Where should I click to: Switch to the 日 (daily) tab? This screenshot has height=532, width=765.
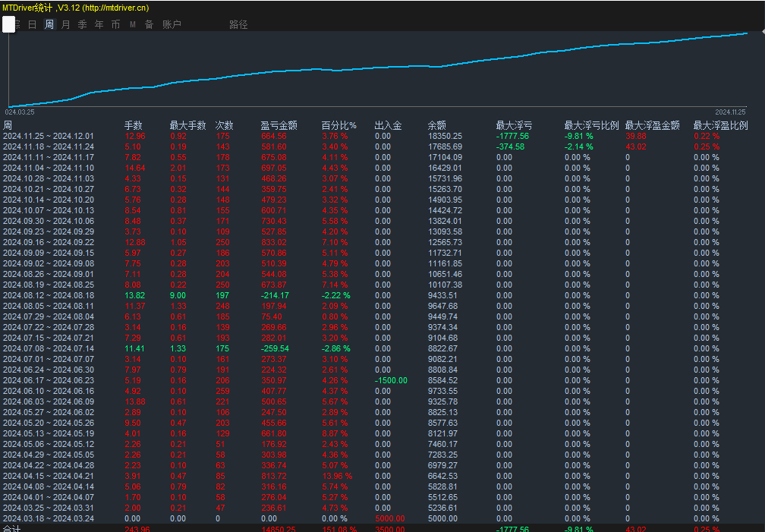click(x=32, y=24)
